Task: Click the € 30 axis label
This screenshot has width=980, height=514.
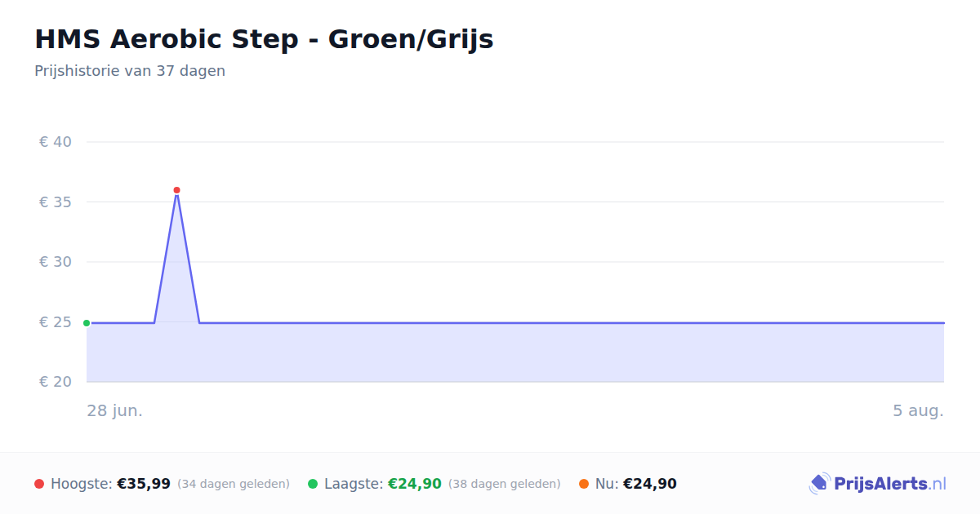Action: coord(56,262)
